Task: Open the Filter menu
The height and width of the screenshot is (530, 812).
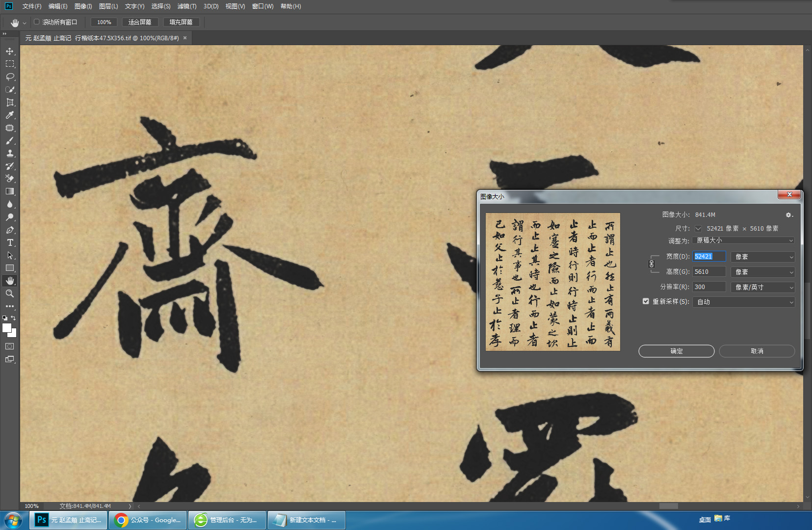Action: [x=187, y=6]
